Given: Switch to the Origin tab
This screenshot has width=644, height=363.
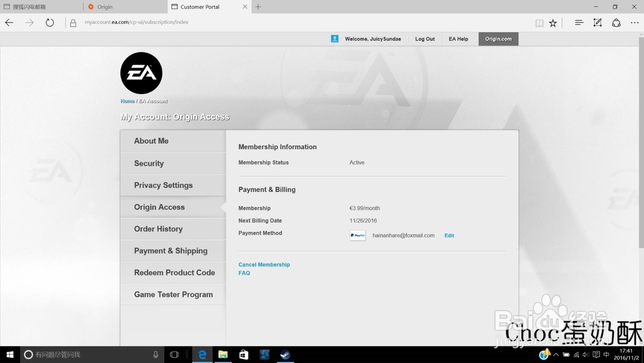Looking at the screenshot, I should tap(126, 6).
